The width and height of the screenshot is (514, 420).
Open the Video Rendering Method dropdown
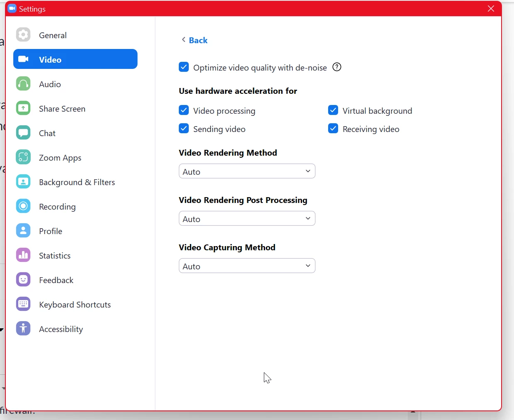(x=247, y=171)
